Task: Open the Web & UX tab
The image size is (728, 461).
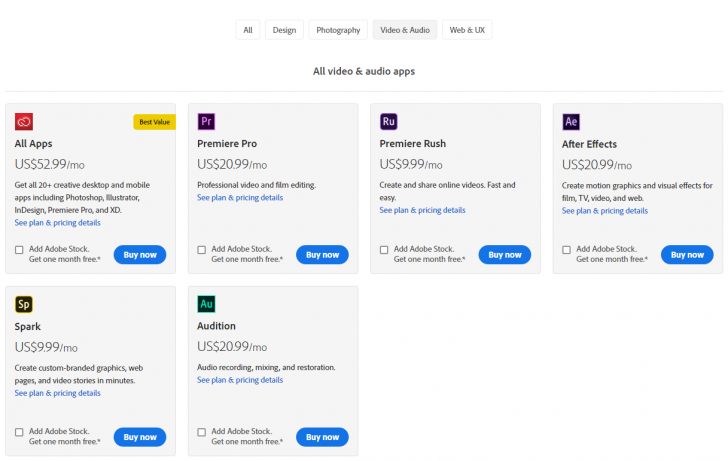Action: coord(467,30)
